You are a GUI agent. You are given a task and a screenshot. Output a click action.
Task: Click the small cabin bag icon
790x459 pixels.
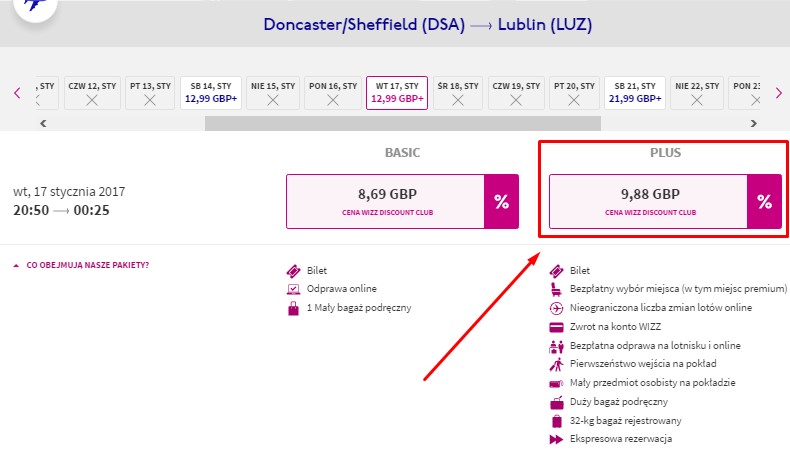(293, 308)
